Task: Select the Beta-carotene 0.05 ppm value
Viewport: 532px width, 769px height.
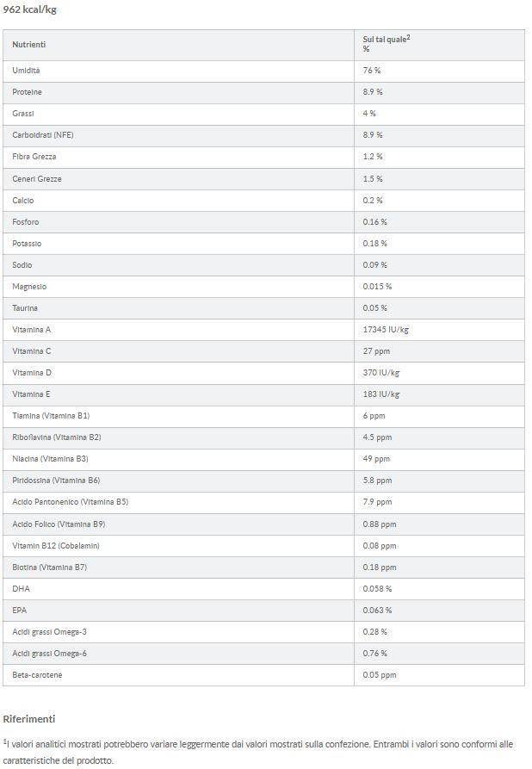Action: click(x=380, y=674)
